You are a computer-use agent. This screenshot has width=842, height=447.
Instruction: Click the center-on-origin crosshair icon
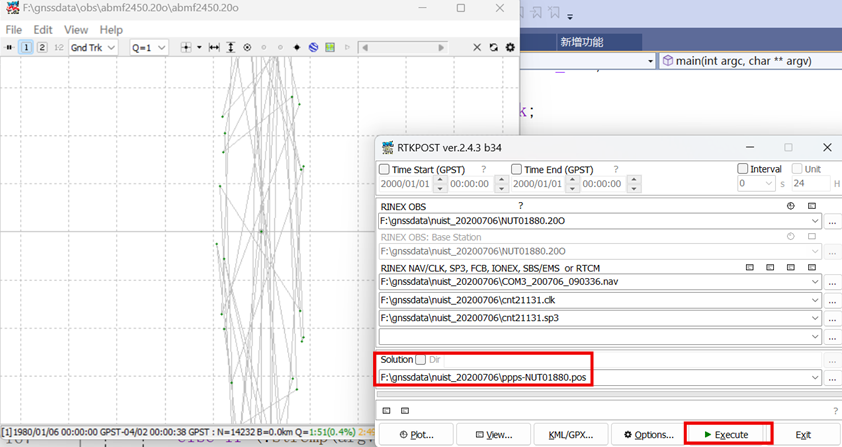tap(186, 47)
